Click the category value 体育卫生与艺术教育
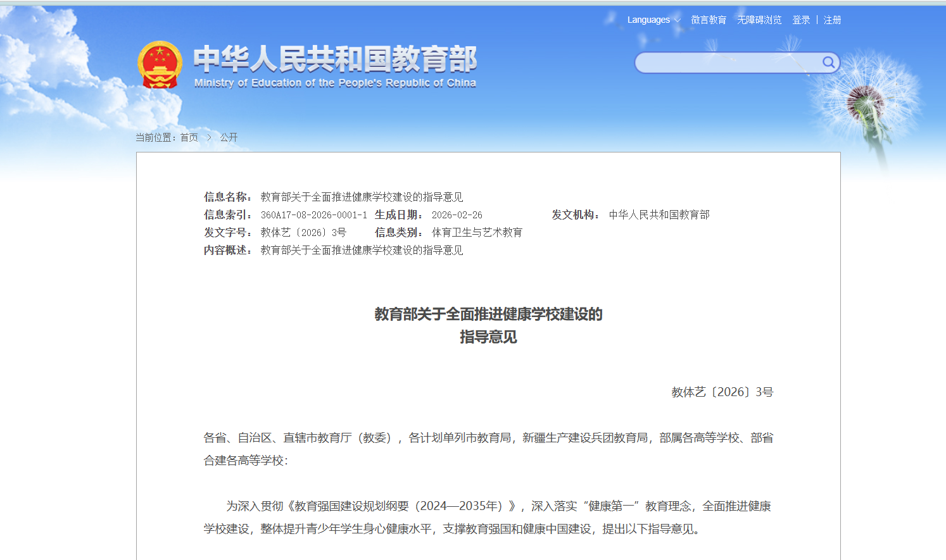This screenshot has height=560, width=946. [477, 233]
